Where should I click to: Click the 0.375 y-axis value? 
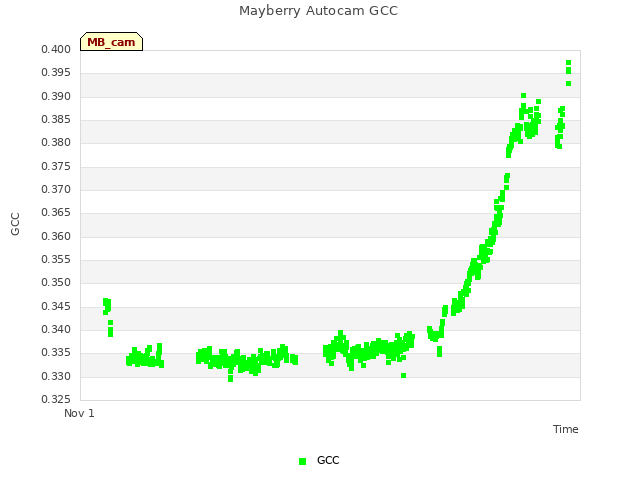point(56,167)
